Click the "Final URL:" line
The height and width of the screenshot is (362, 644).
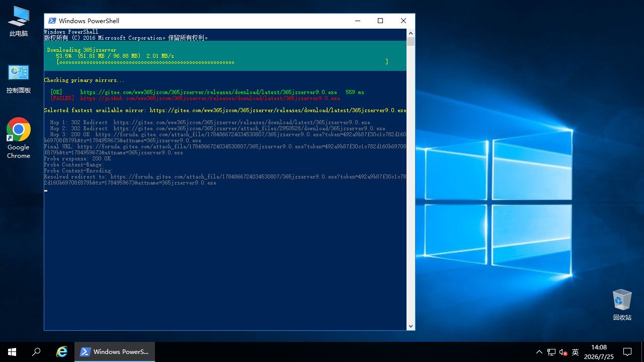click(x=225, y=149)
